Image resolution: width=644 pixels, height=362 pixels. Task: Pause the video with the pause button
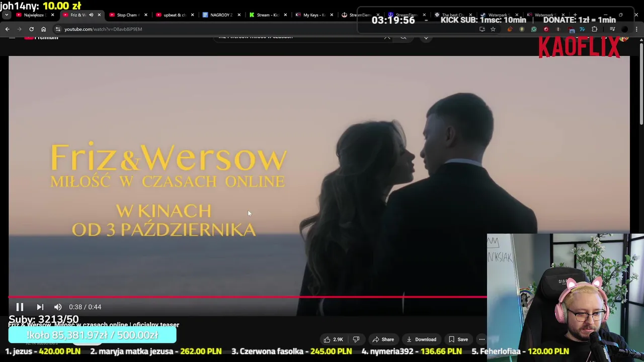20,307
